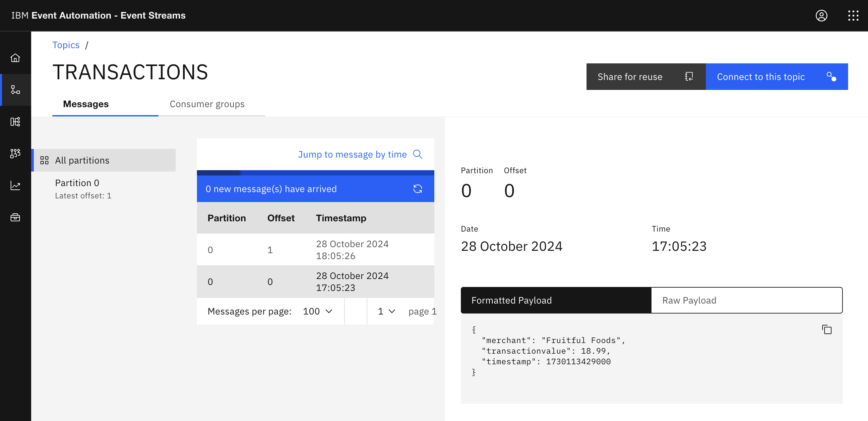Expand the Messages per page dropdown
Image resolution: width=868 pixels, height=421 pixels.
(317, 311)
